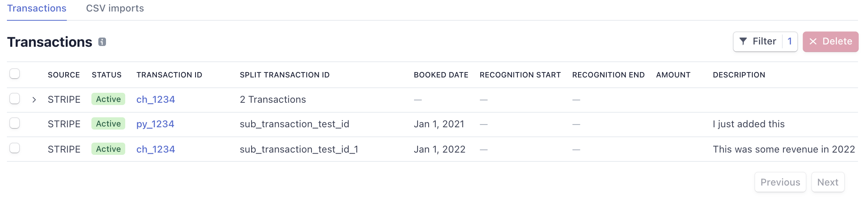Open the py_1234 transaction link
This screenshot has height=207, width=868.
point(155,124)
